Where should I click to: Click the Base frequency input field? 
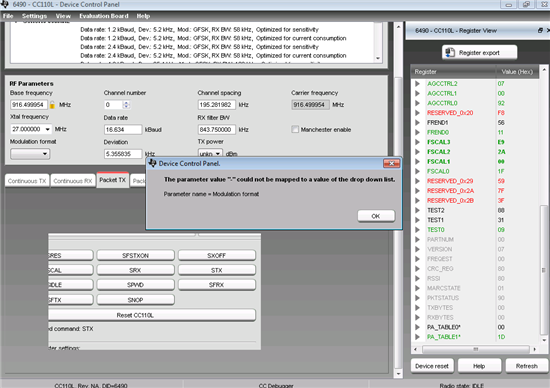coord(29,105)
